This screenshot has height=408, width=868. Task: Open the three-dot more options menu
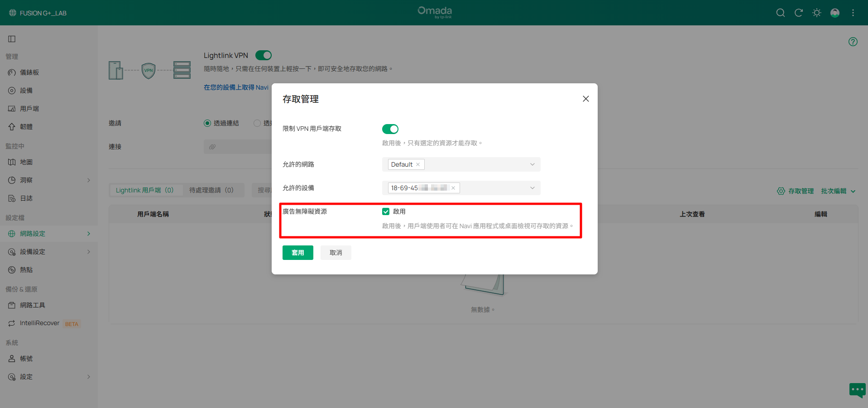click(853, 13)
